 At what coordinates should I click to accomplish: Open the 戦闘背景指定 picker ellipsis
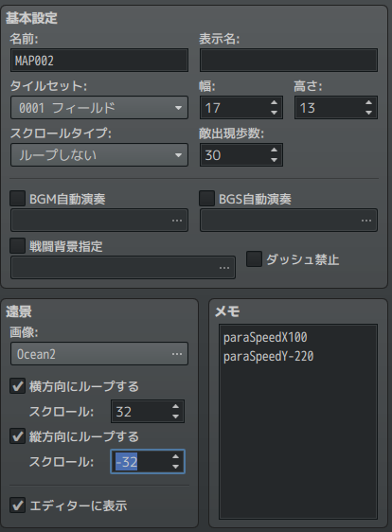pyautogui.click(x=224, y=268)
